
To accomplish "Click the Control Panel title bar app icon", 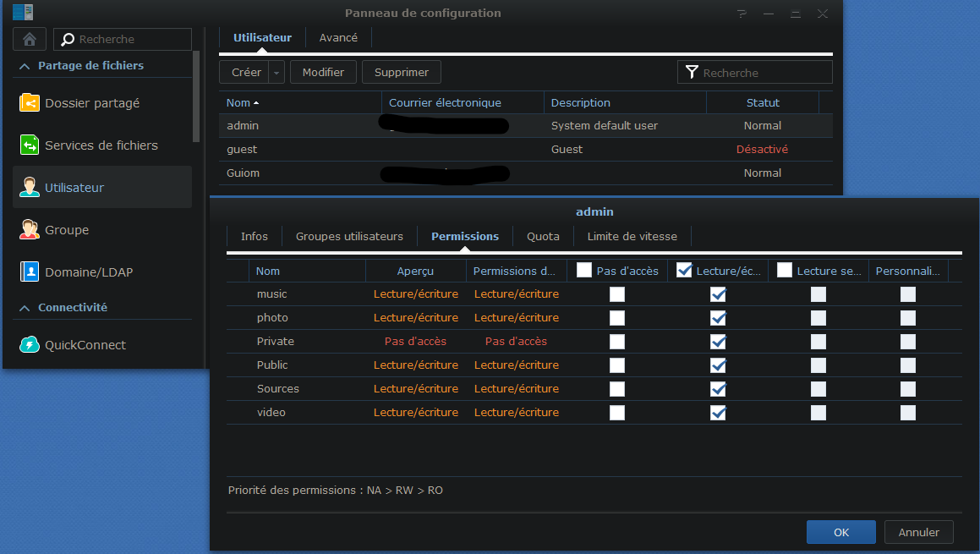I will point(23,12).
